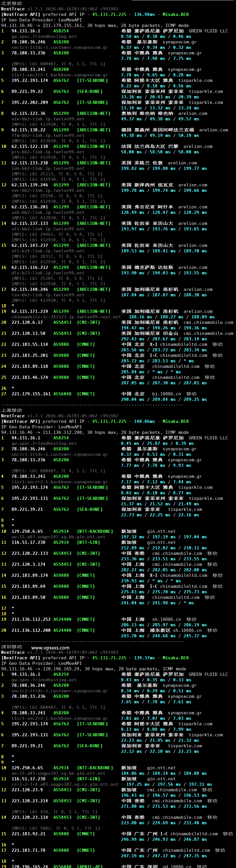Click the www.vpsxxs.com text

50,648
